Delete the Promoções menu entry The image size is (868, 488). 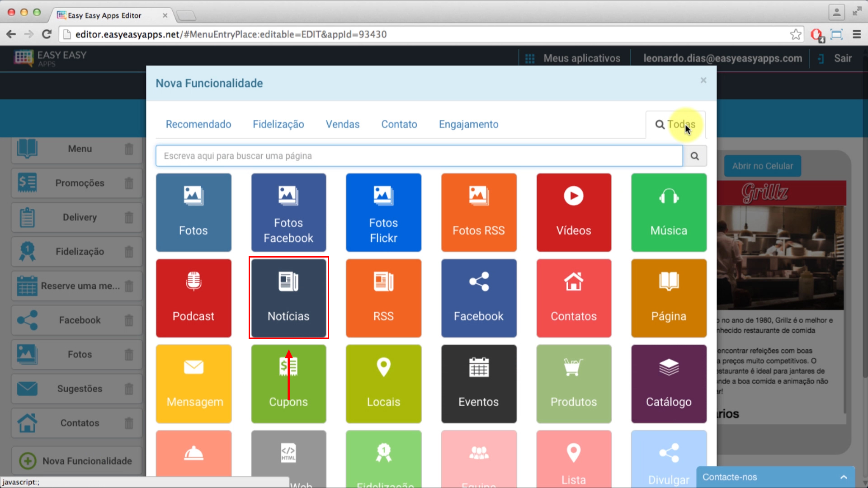click(129, 183)
